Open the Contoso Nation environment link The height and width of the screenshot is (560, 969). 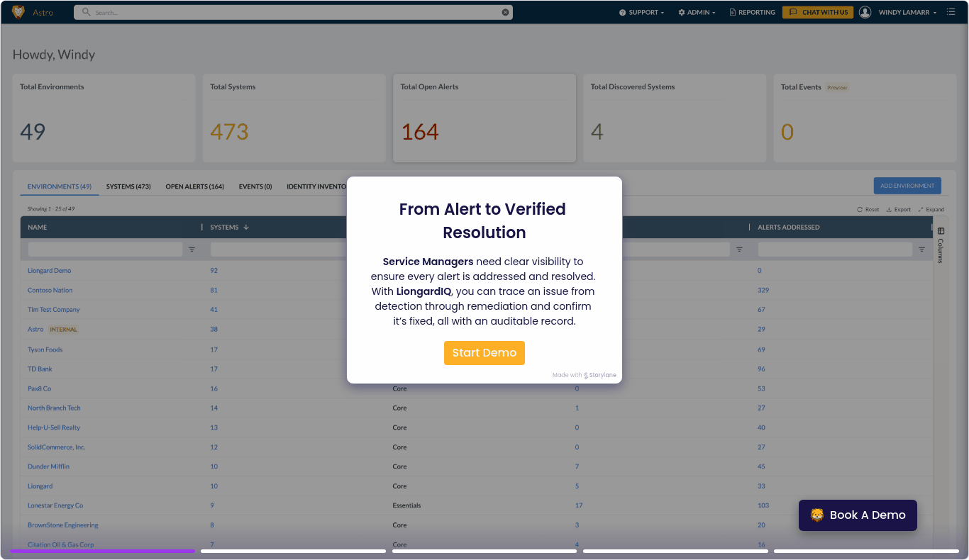tap(50, 290)
